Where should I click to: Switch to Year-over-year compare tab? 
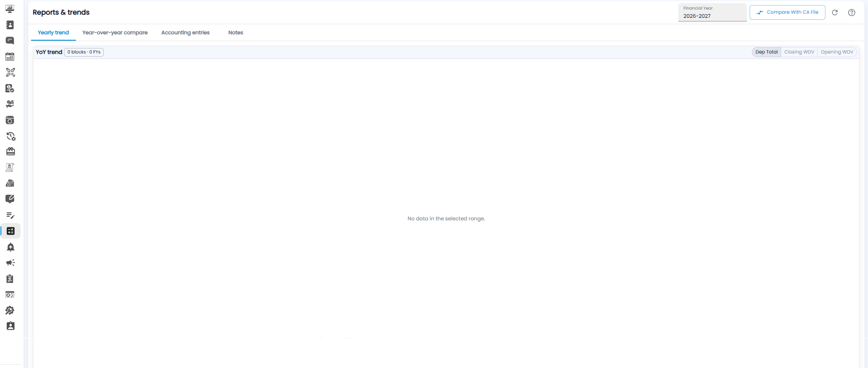(115, 32)
